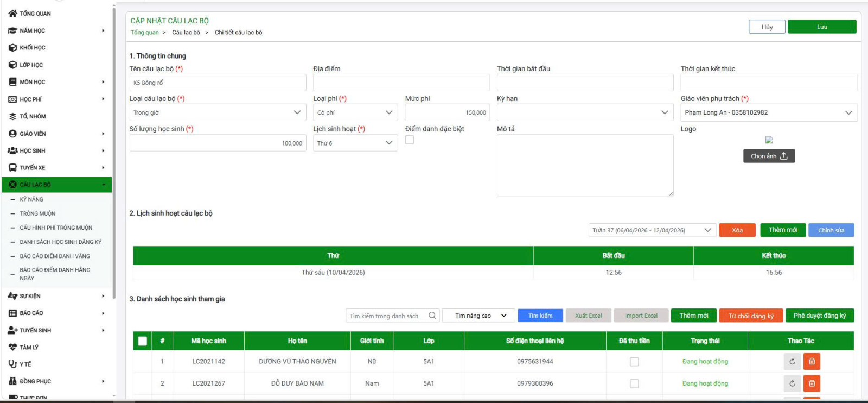Toggle the Điểm danh đặc biệt checkbox
Viewport: 868px width, 403px height.
click(x=410, y=140)
